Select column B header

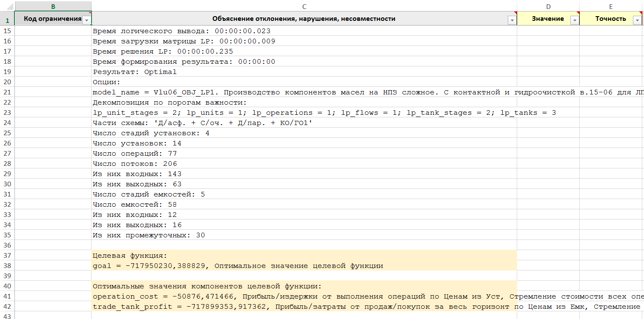pos(53,6)
